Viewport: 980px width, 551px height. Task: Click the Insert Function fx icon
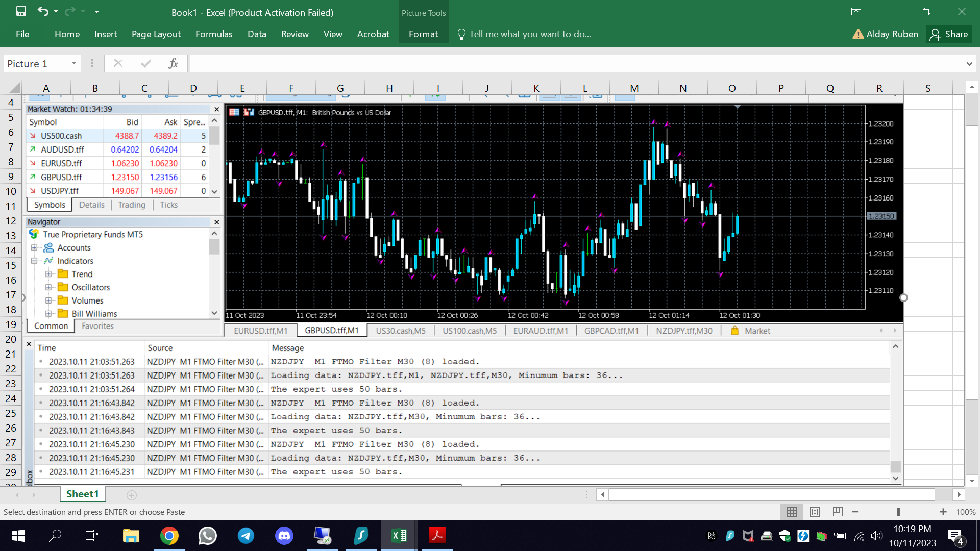pos(173,63)
